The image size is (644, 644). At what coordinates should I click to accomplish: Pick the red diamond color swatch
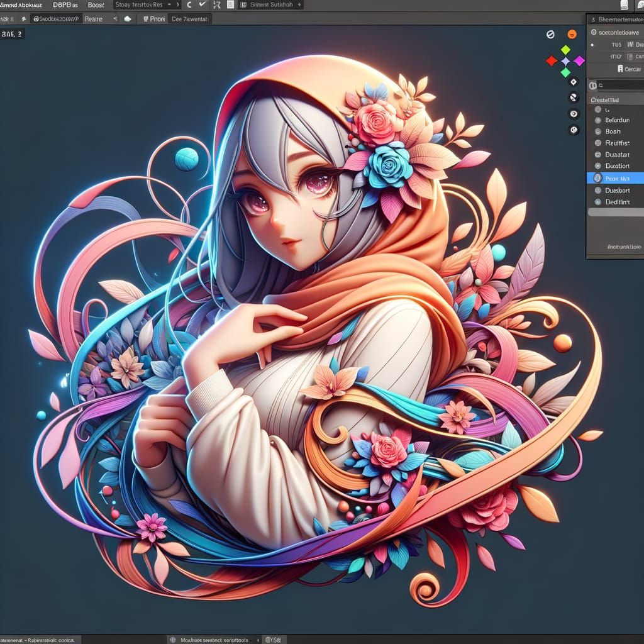(x=551, y=61)
